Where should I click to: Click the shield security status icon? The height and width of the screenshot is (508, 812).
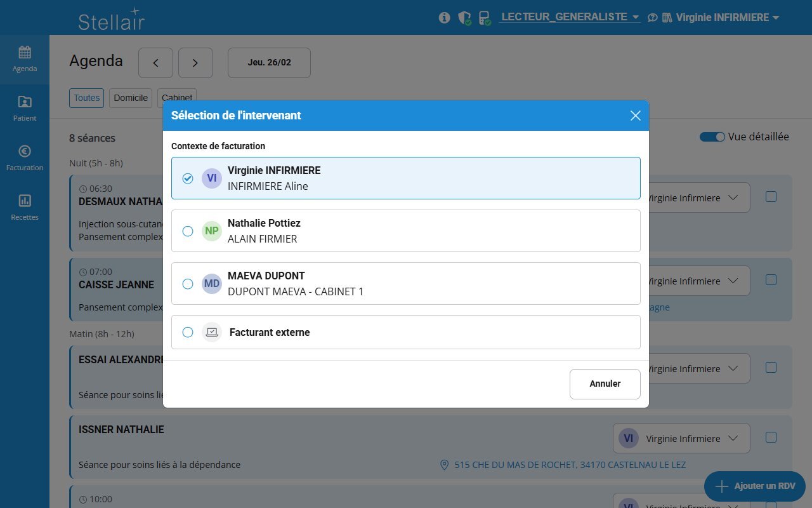(x=464, y=18)
